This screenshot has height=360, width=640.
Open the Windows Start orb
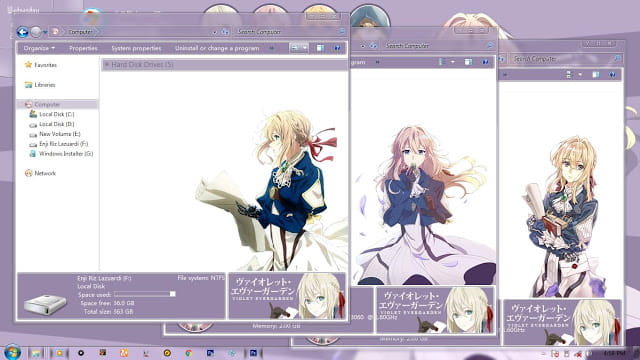12,352
